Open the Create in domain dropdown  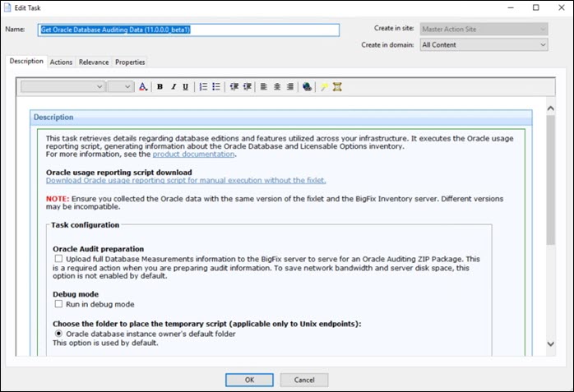tap(484, 45)
